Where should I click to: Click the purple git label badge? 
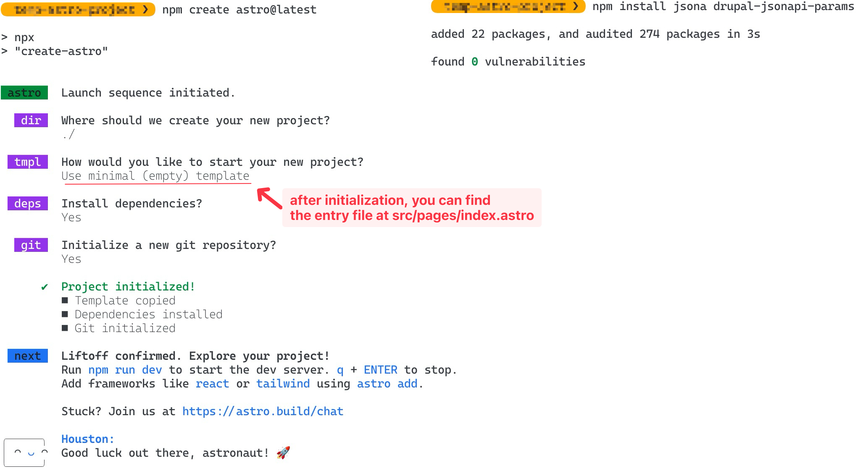31,245
